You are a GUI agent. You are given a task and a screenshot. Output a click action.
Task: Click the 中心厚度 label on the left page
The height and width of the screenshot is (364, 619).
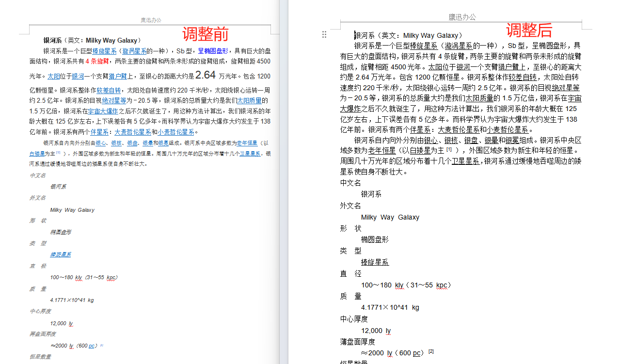40,311
